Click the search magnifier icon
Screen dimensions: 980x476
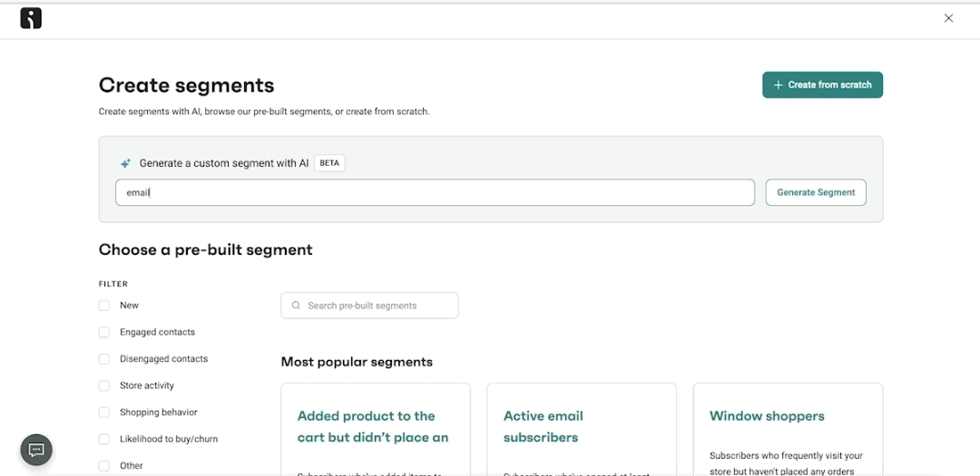click(296, 306)
